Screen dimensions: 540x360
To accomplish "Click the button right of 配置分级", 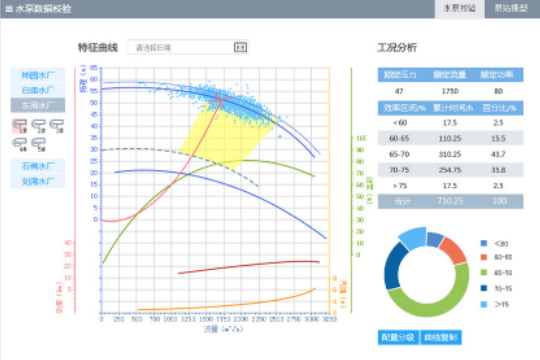I will [441, 337].
